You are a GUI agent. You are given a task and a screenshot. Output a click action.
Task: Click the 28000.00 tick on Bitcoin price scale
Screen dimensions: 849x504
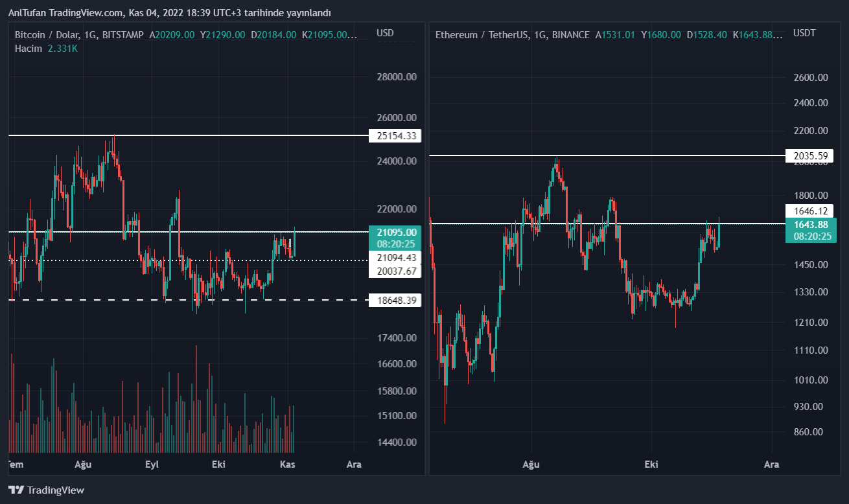pos(396,77)
